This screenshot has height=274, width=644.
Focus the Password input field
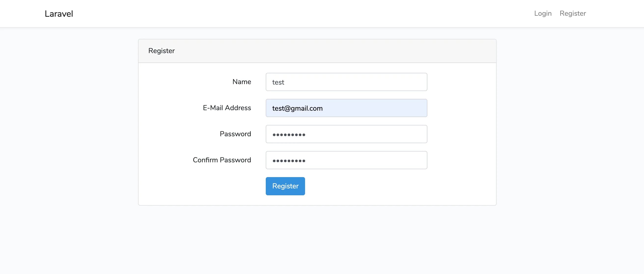tap(346, 134)
